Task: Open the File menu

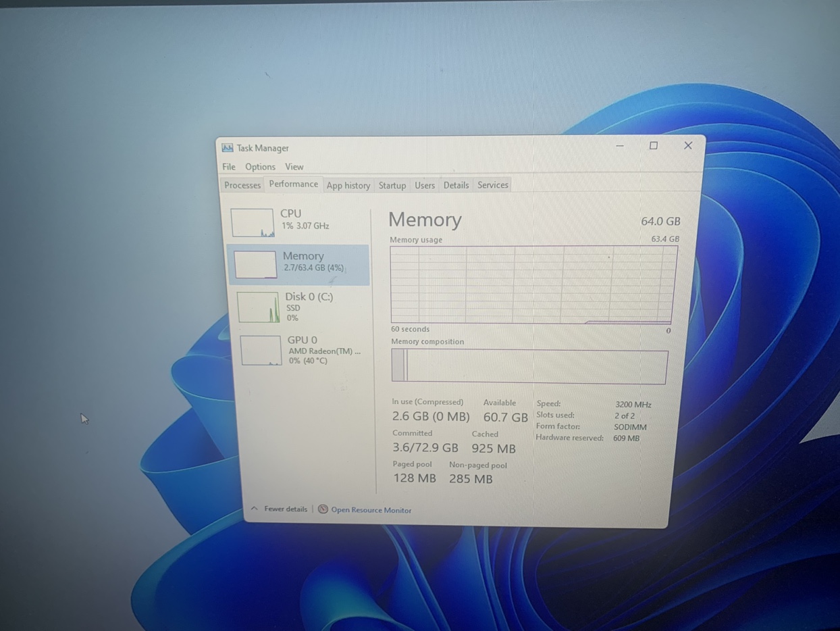Action: 229,167
